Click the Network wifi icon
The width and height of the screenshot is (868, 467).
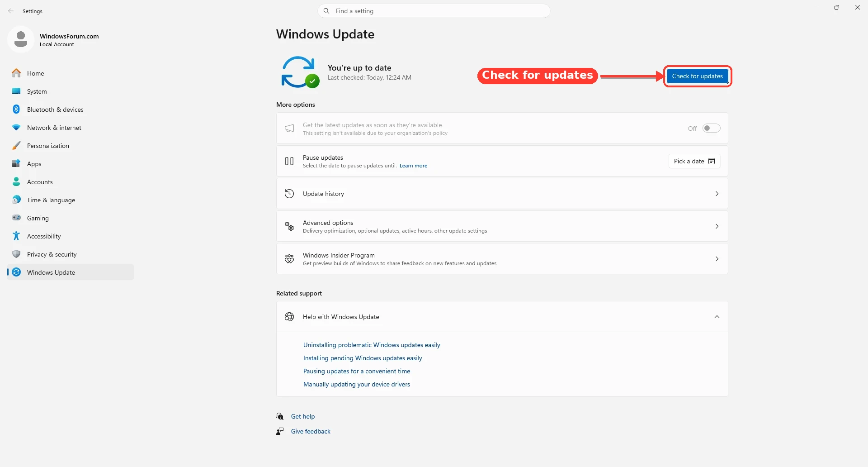[x=16, y=128]
